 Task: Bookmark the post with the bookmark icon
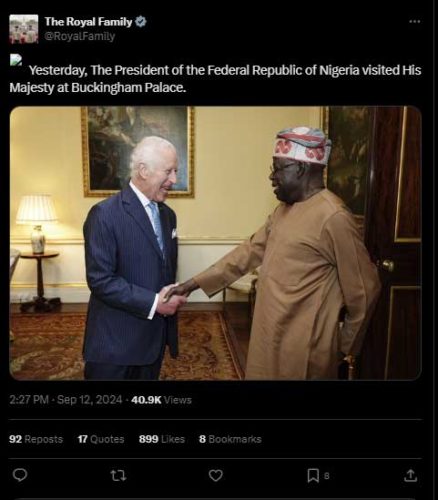coord(313,476)
